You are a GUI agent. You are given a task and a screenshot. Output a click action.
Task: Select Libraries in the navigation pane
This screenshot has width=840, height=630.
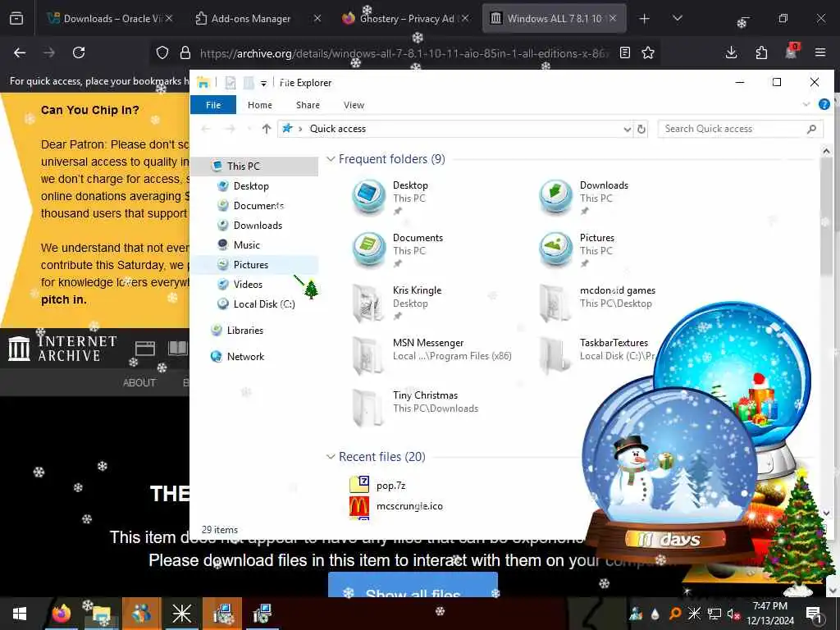(x=244, y=331)
